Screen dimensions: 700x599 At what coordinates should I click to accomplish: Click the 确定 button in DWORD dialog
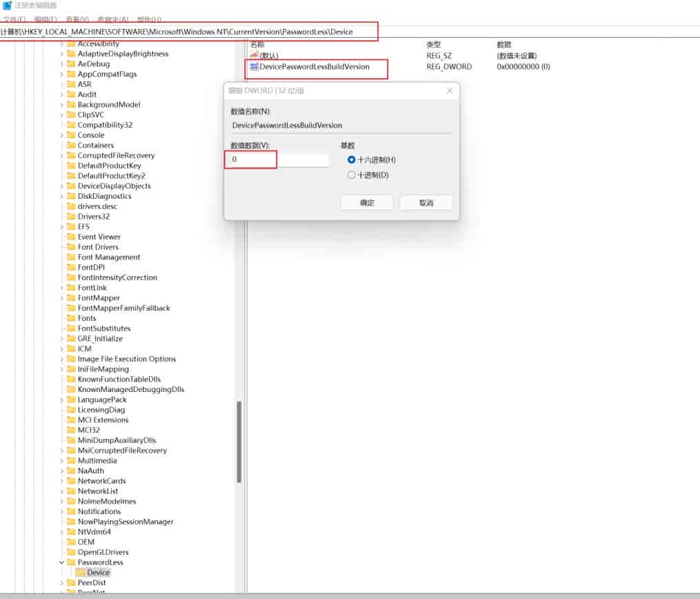click(x=367, y=203)
